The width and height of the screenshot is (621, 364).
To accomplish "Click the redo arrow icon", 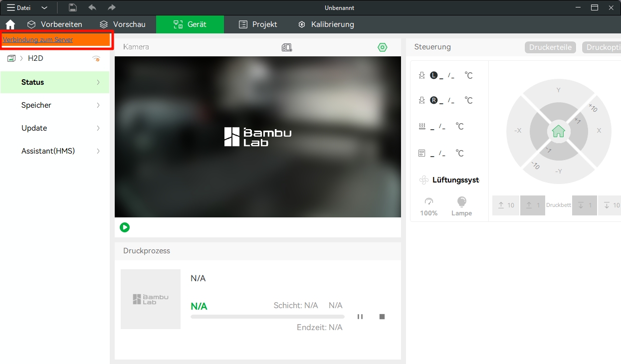I will [112, 7].
